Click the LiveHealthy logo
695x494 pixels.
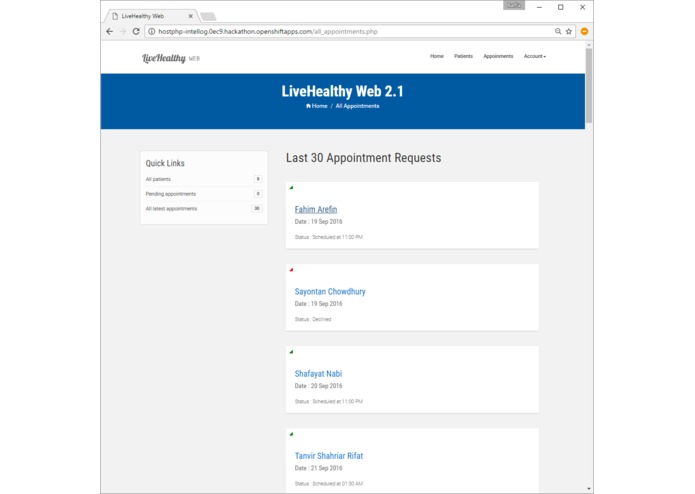[x=171, y=58]
